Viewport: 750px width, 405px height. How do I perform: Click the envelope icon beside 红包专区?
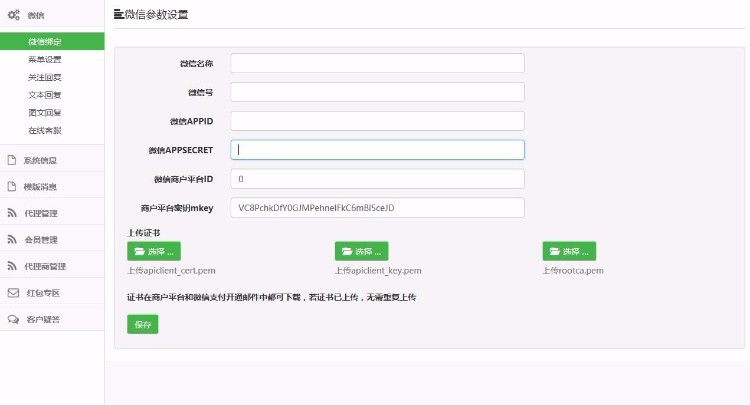[x=13, y=293]
